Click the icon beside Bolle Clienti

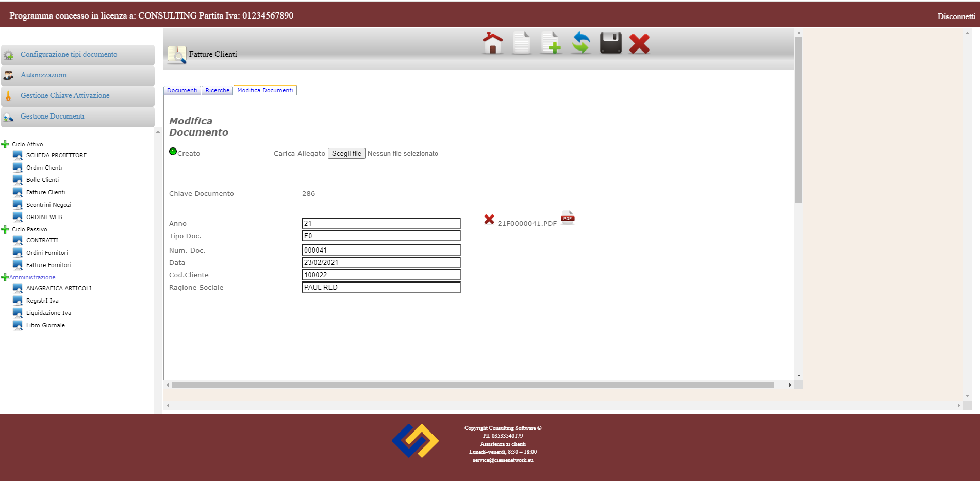tap(18, 180)
